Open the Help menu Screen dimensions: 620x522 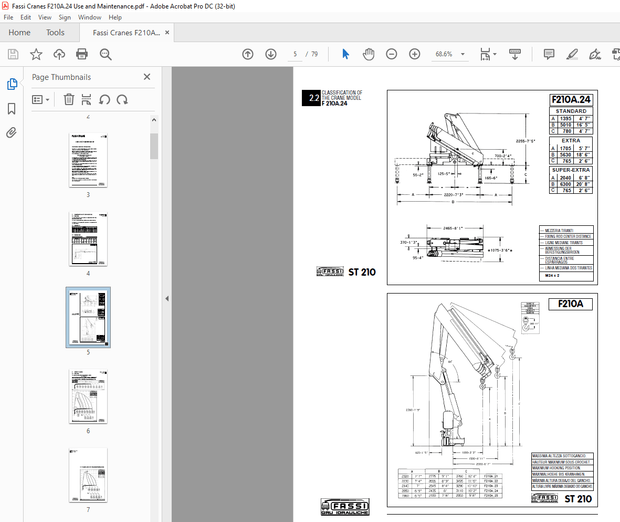click(x=115, y=17)
